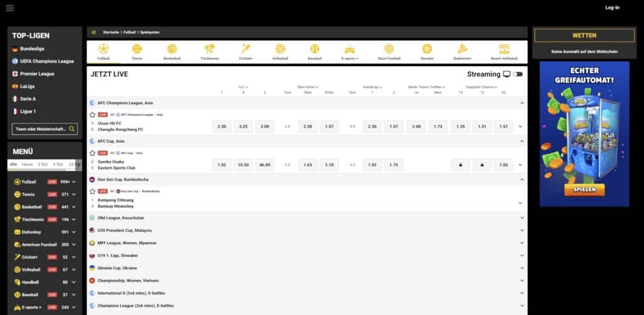644x315 pixels.
Task: Favorite the Ulsan HD FC match star
Action: coord(92,115)
